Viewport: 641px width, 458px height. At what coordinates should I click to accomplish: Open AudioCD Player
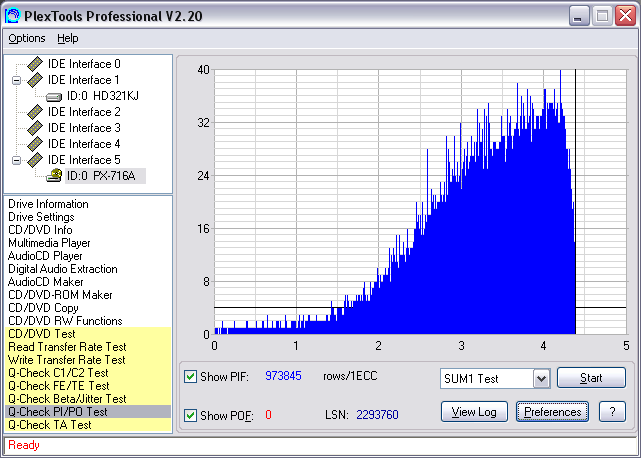(45, 256)
